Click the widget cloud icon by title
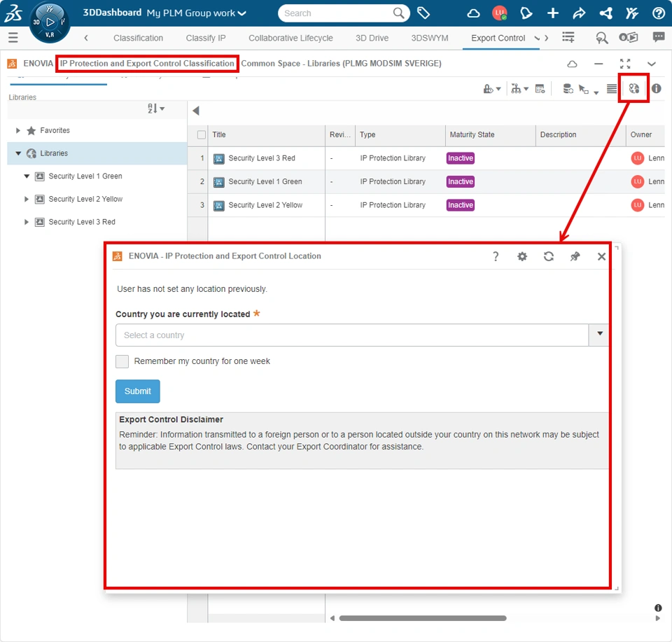This screenshot has width=672, height=642. tap(572, 64)
